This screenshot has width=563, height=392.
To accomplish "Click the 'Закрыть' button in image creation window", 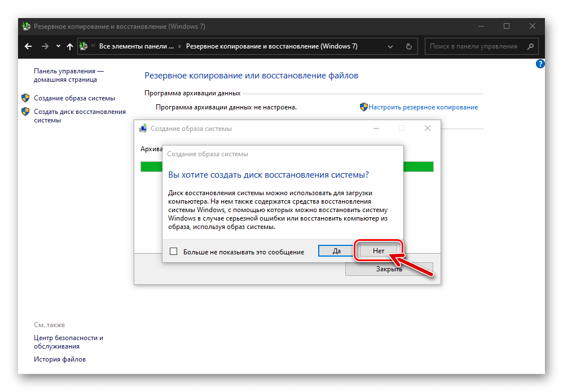I will (x=389, y=269).
